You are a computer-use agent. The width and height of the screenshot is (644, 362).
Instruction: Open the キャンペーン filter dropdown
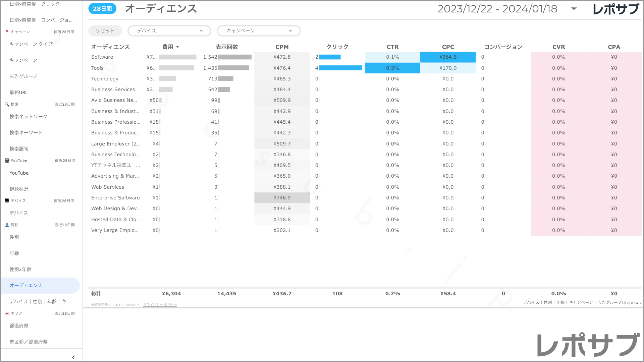[259, 31]
